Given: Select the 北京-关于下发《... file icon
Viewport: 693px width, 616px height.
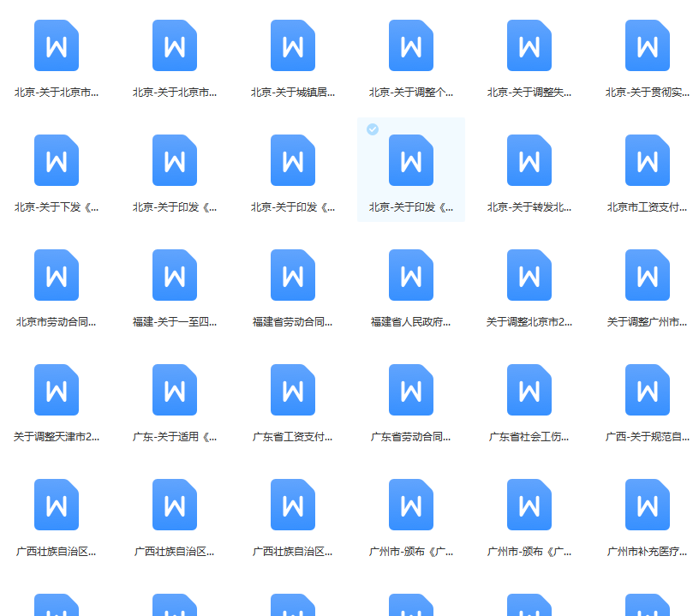Looking at the screenshot, I should [x=57, y=160].
